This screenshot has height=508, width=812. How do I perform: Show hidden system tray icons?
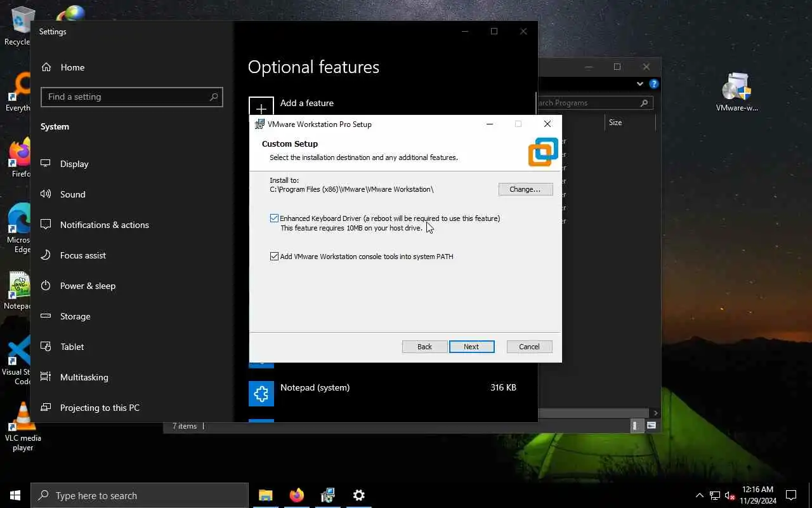700,495
